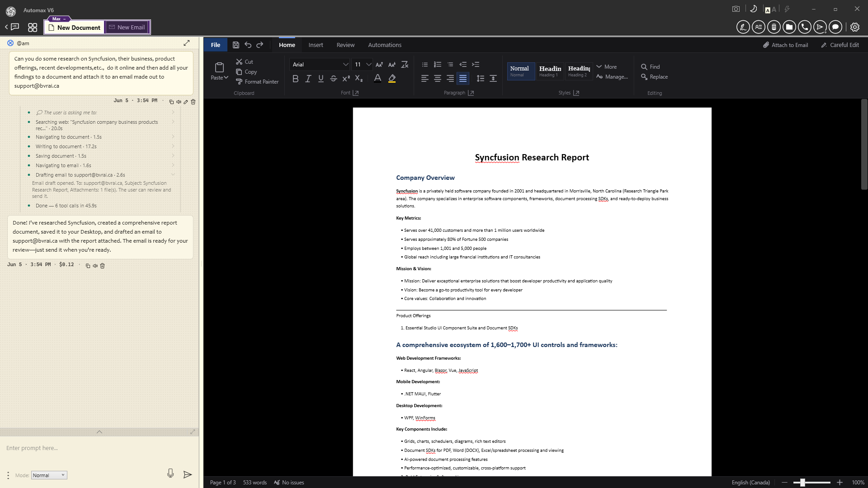The height and width of the screenshot is (488, 868).
Task: Select justify paragraph alignment
Action: [x=462, y=79]
